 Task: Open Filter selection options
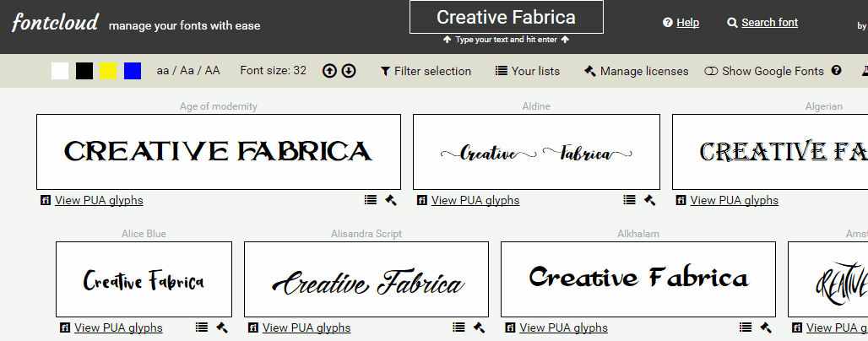[x=426, y=71]
